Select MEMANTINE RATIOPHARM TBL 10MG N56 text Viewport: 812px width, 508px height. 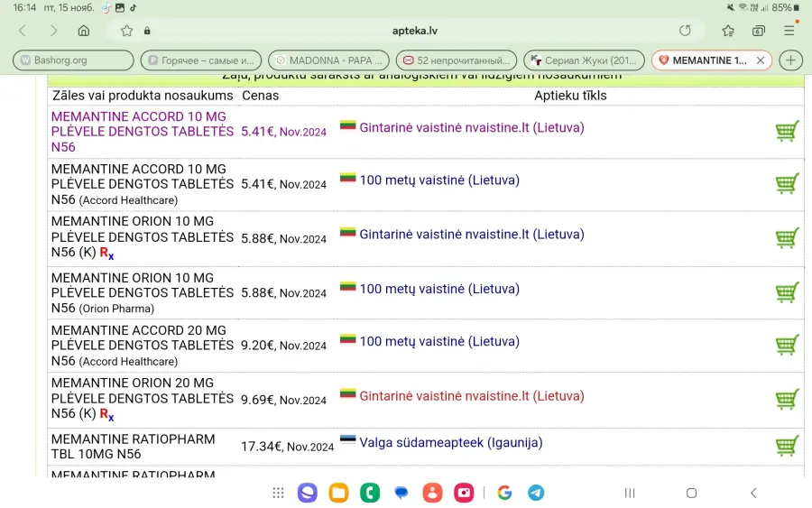134,447
